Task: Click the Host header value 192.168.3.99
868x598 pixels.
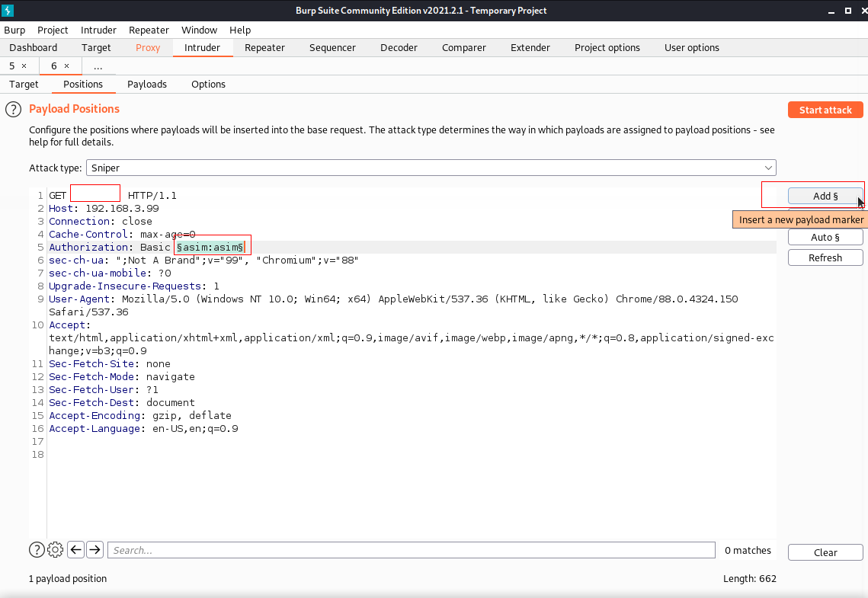Action: [x=123, y=208]
